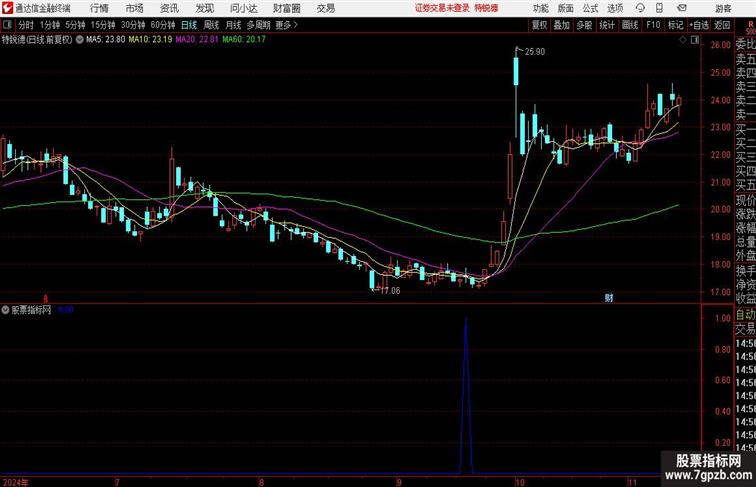Click 证券交易未登录 login link
The width and height of the screenshot is (756, 487).
(442, 8)
